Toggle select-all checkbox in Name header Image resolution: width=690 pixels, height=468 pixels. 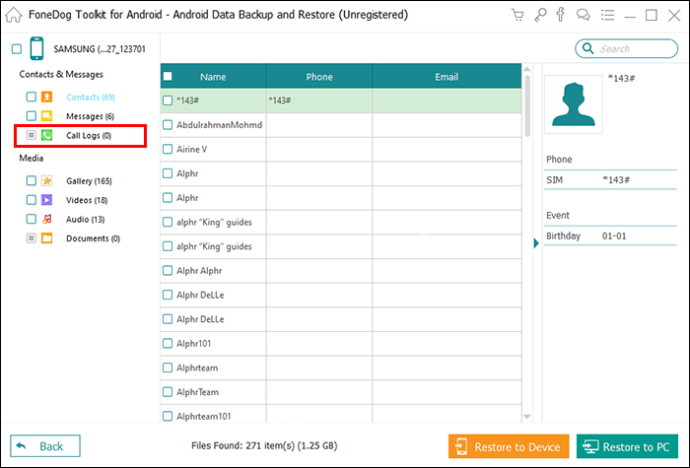coord(168,77)
